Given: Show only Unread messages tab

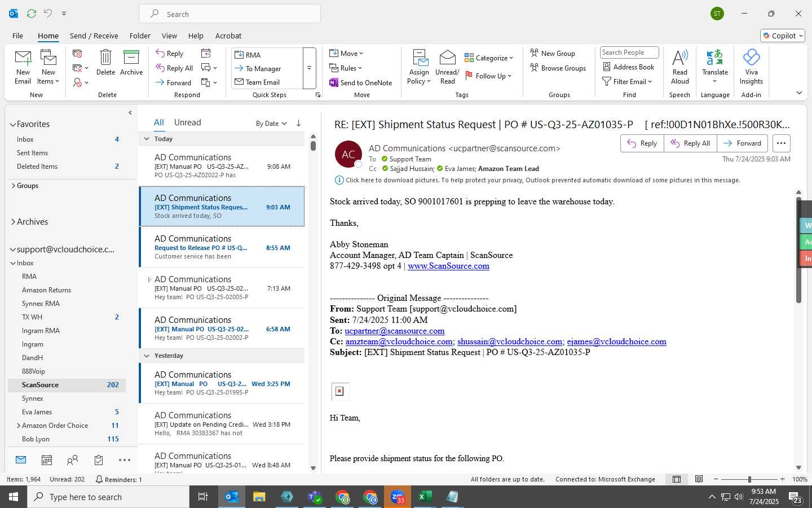Looking at the screenshot, I should [x=188, y=122].
